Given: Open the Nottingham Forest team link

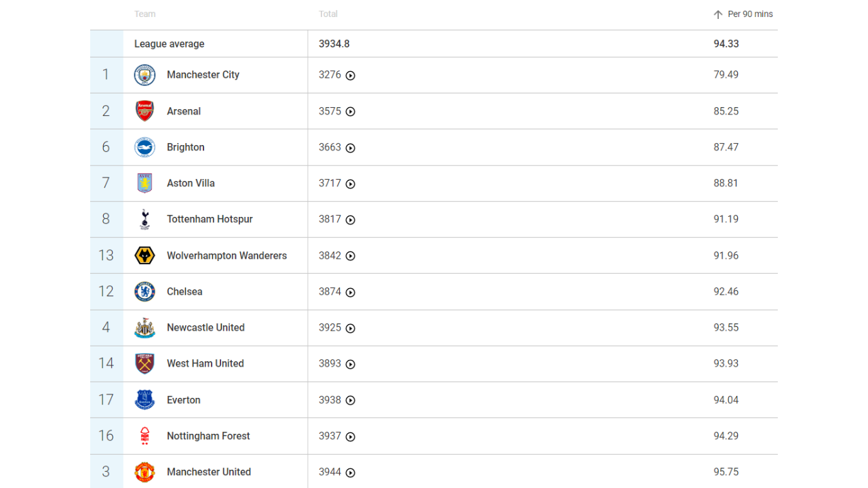Looking at the screenshot, I should click(x=208, y=436).
